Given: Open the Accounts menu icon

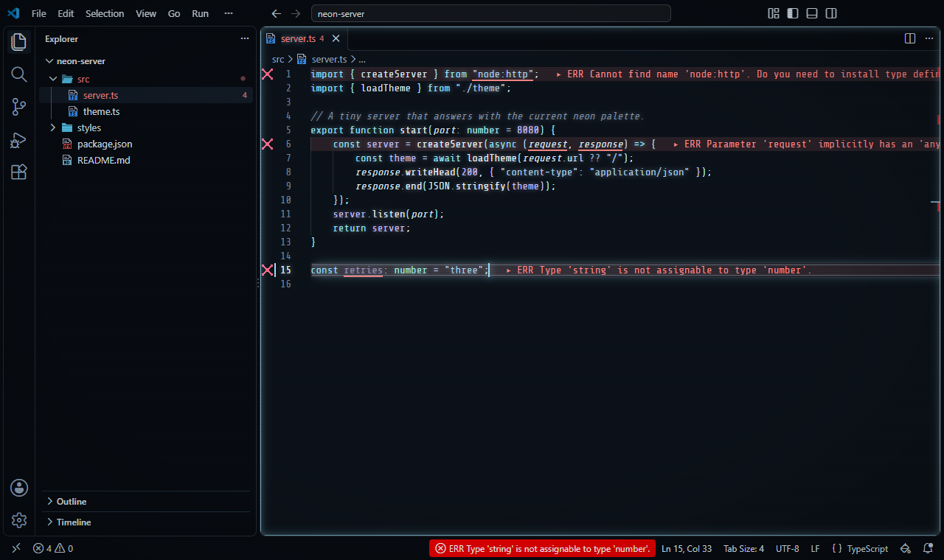Looking at the screenshot, I should 19,487.
